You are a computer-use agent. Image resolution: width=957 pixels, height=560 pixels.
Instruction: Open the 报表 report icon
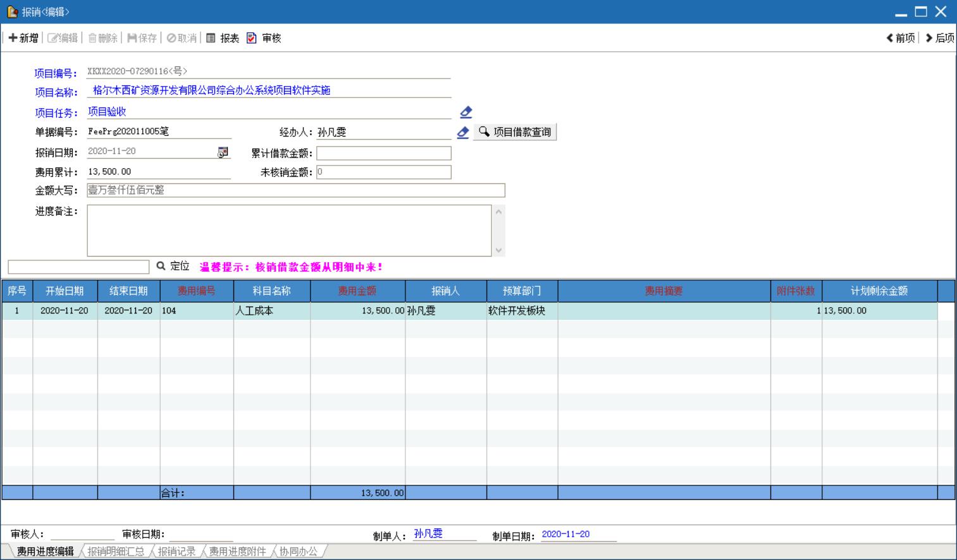[x=211, y=38]
